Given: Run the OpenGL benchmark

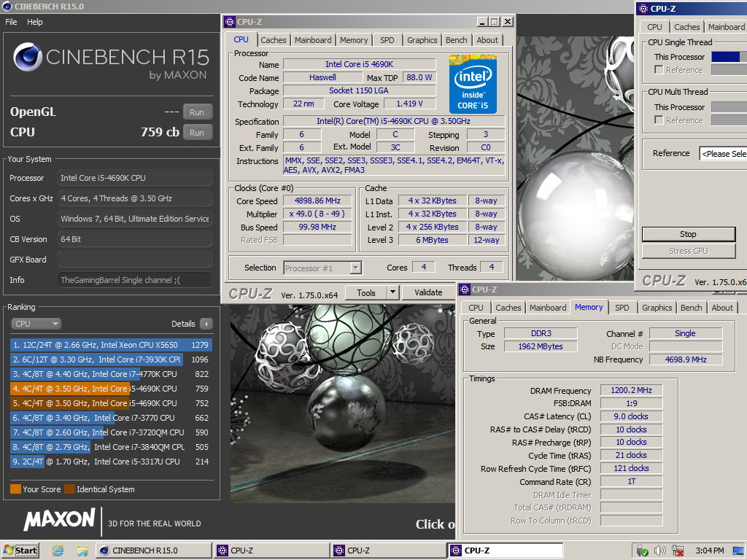Looking at the screenshot, I should pos(197,112).
